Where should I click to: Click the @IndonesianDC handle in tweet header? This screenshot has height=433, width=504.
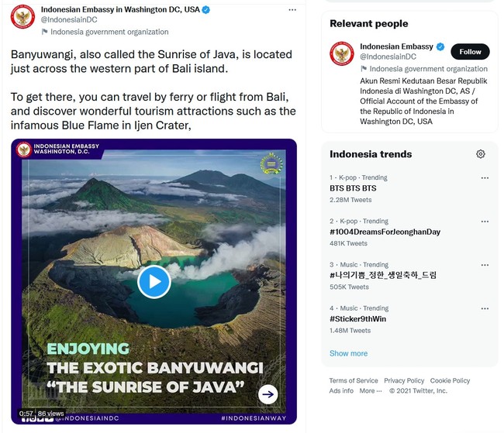pyautogui.click(x=67, y=20)
